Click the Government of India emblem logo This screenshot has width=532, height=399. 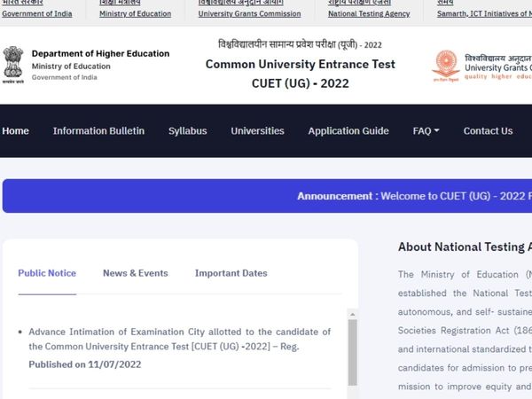point(13,65)
